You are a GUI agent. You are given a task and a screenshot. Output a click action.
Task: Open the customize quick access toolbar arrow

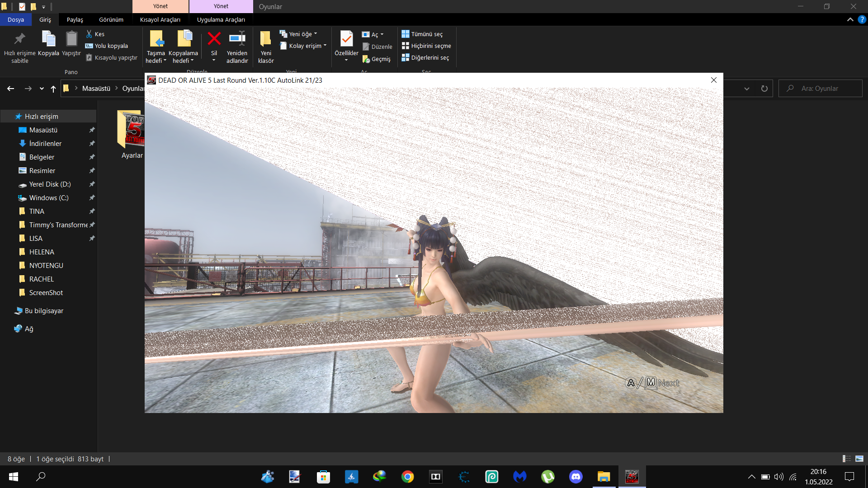point(43,7)
